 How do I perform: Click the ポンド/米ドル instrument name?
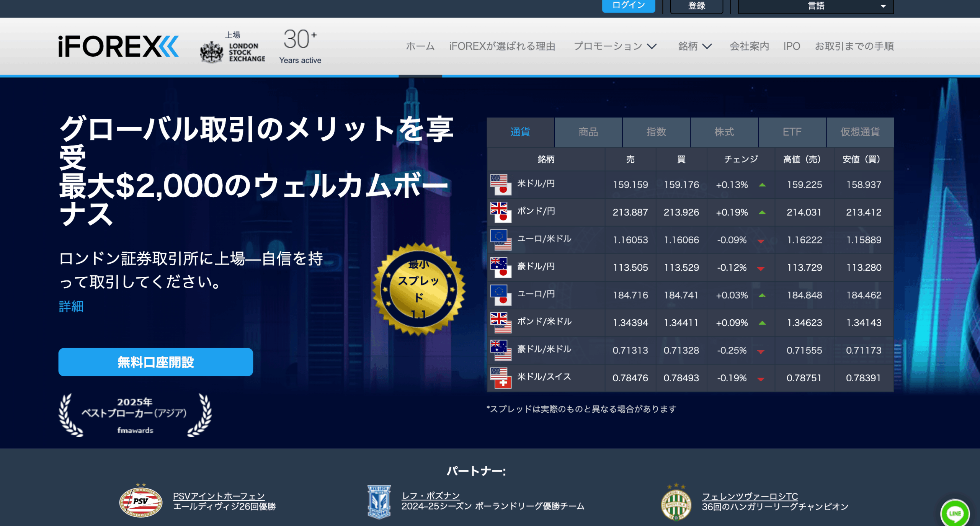(x=544, y=321)
